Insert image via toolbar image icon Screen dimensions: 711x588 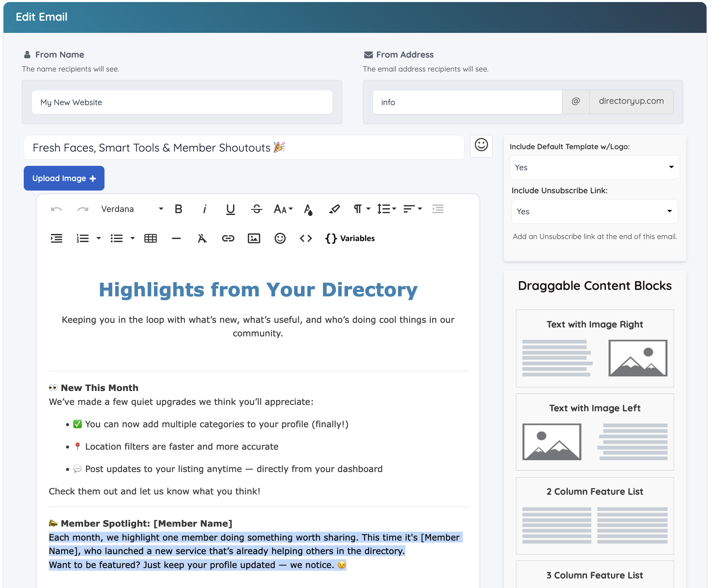(254, 238)
